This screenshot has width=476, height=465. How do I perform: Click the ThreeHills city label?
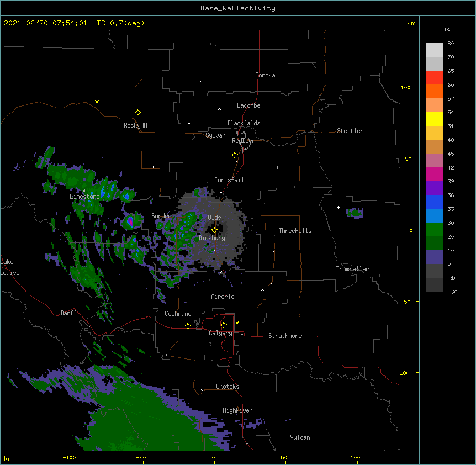click(x=295, y=231)
